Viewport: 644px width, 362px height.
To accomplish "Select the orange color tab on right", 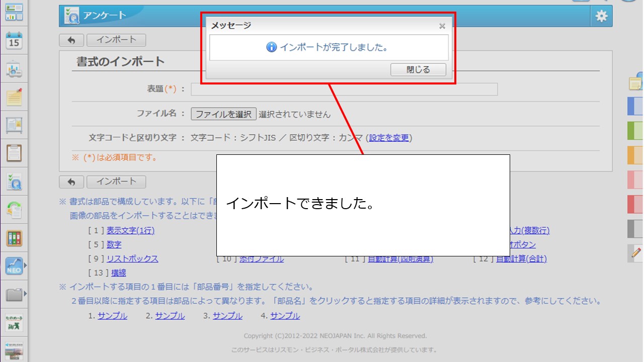I will 635,155.
